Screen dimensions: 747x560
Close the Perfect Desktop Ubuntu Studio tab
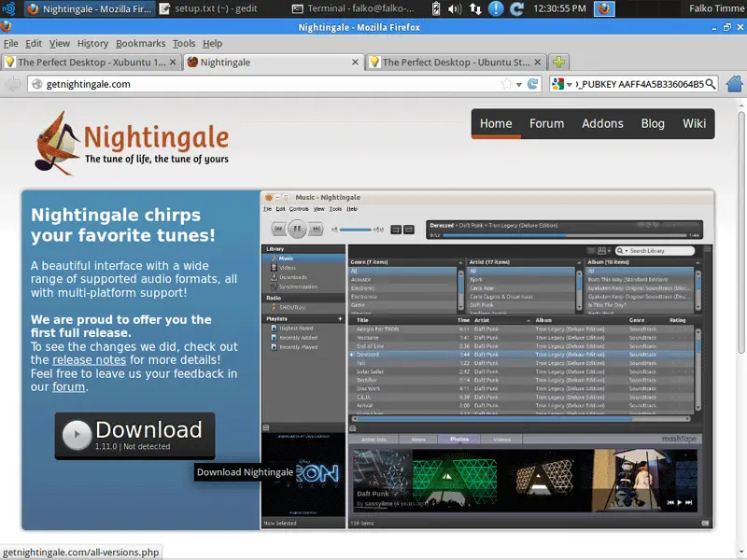click(538, 62)
